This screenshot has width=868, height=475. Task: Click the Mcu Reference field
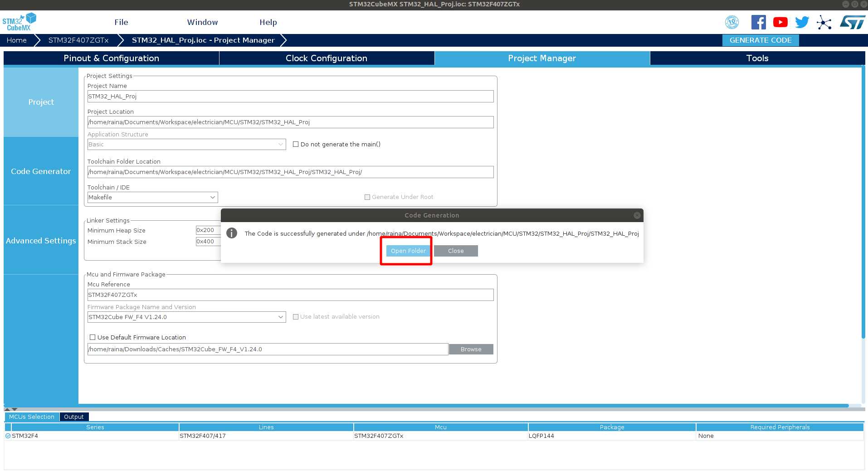click(290, 295)
